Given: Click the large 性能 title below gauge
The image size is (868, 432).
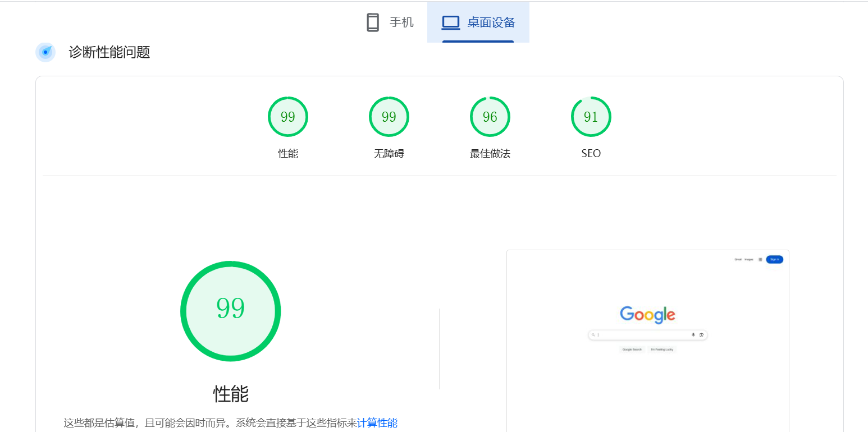Looking at the screenshot, I should pyautogui.click(x=231, y=394).
